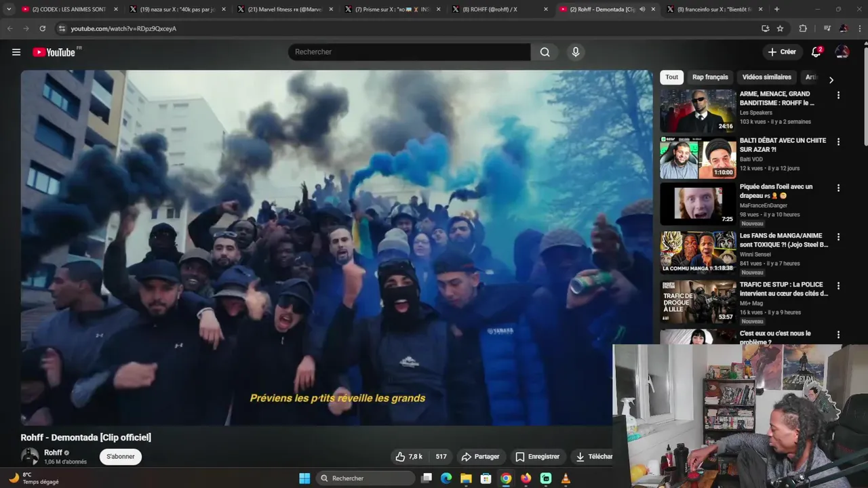Image resolution: width=868 pixels, height=488 pixels.
Task: Launch Microsoft Edge from the taskbar
Action: (x=446, y=478)
